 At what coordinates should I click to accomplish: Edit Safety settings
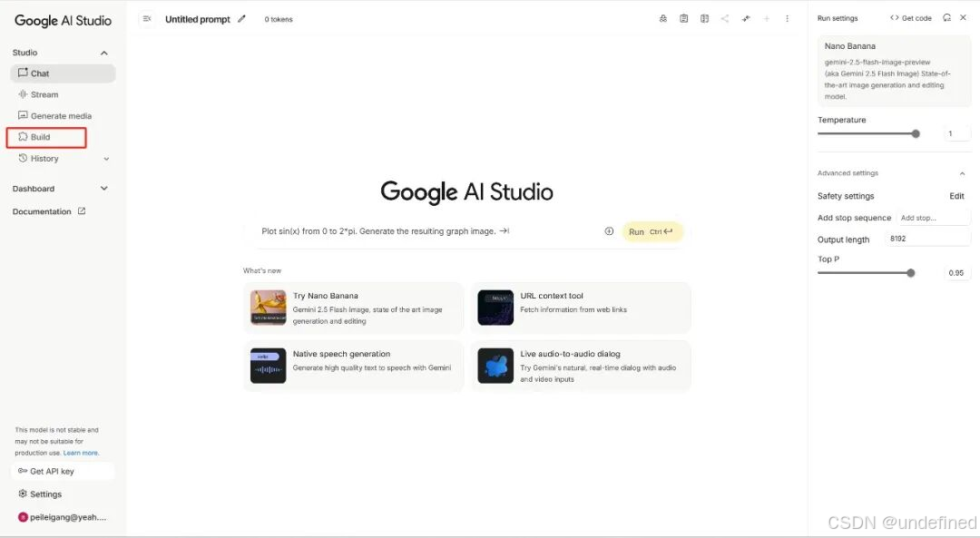coord(956,196)
